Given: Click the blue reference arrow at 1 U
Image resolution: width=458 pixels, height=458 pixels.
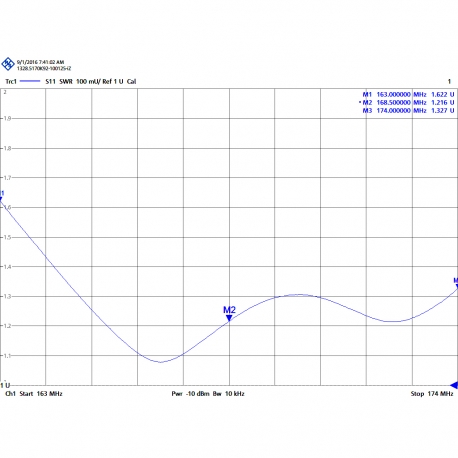Looking at the screenshot, I should [x=454, y=385].
